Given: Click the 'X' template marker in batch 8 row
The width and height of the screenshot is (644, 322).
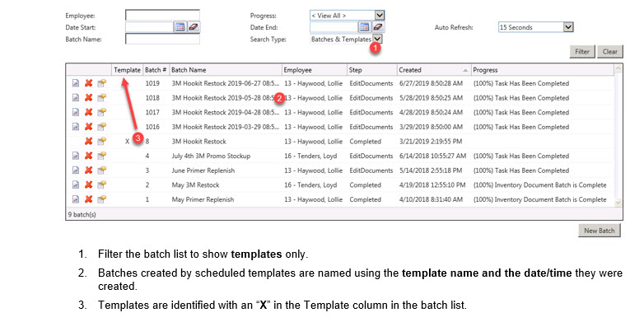Looking at the screenshot, I should click(x=128, y=142).
